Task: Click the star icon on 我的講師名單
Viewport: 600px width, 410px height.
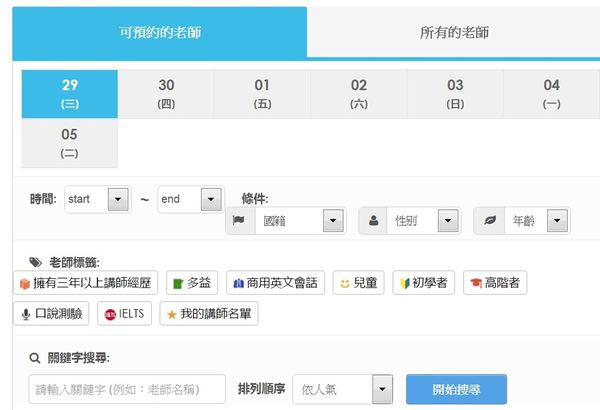Action: pyautogui.click(x=171, y=314)
